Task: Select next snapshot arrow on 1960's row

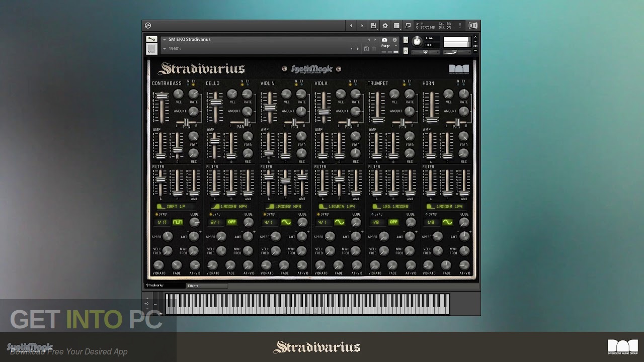Action: tap(358, 49)
